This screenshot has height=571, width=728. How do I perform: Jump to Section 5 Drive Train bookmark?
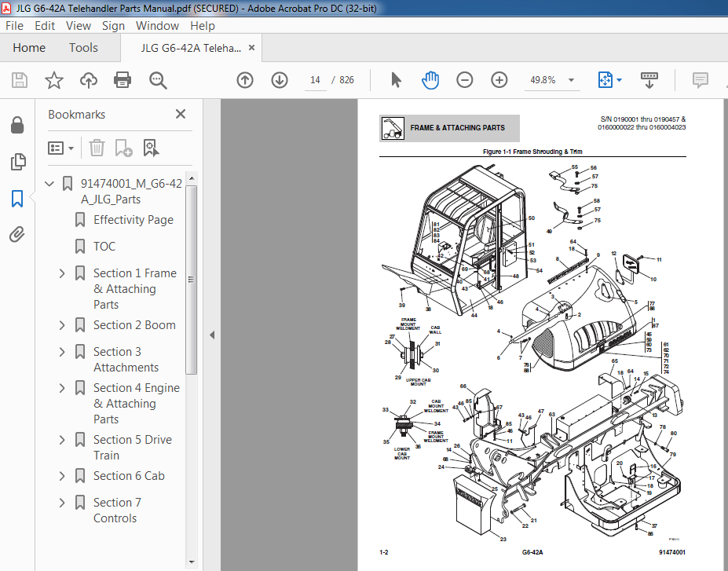point(133,448)
